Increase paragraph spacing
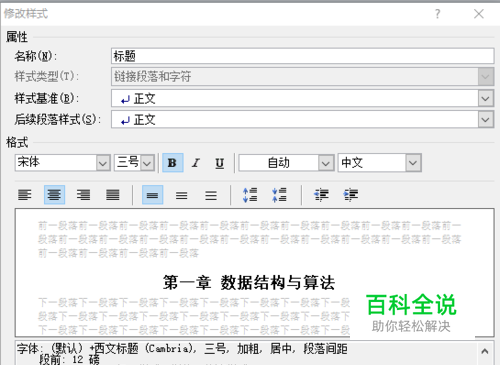 [x=250, y=195]
